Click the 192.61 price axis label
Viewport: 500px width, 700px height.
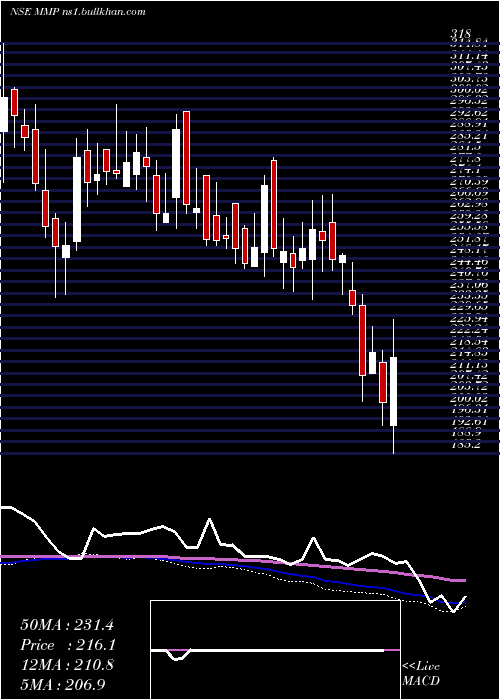tap(469, 422)
